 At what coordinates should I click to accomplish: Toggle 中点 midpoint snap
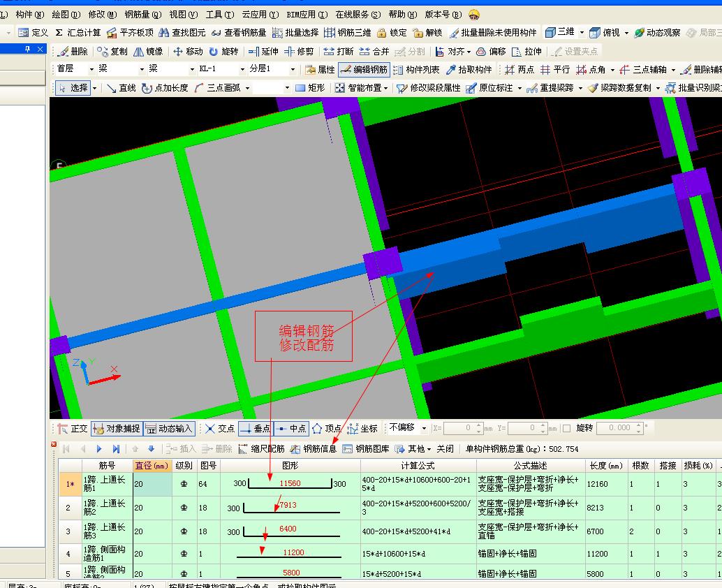point(291,429)
